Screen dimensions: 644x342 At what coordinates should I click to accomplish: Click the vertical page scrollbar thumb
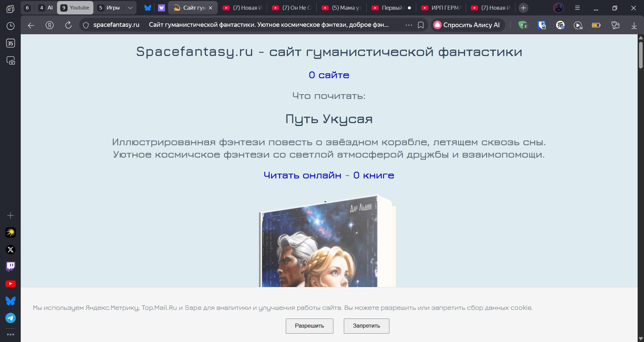pos(641,55)
